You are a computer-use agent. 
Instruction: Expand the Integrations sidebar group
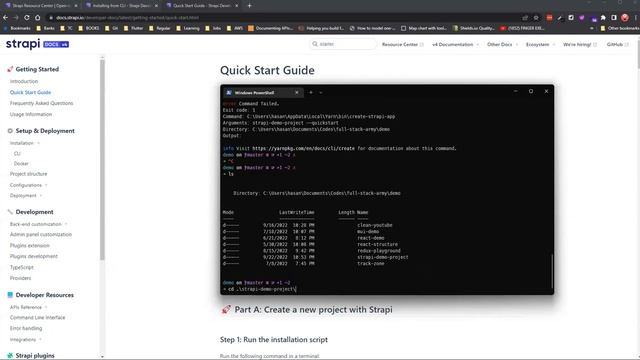[x=25, y=340]
